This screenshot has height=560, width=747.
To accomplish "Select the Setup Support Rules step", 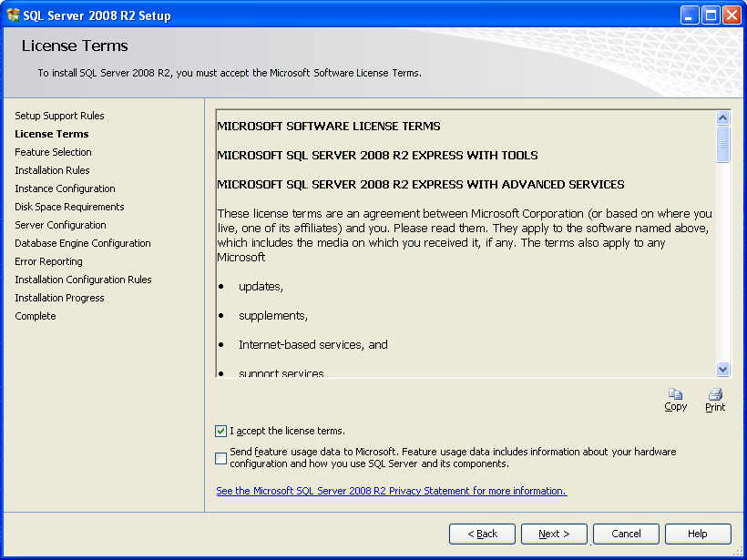I will tap(59, 116).
